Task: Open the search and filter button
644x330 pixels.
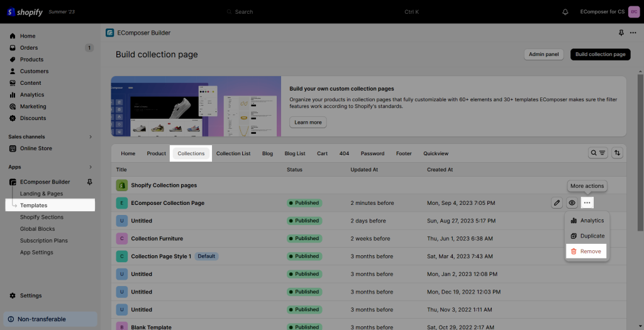Action: [x=597, y=153]
